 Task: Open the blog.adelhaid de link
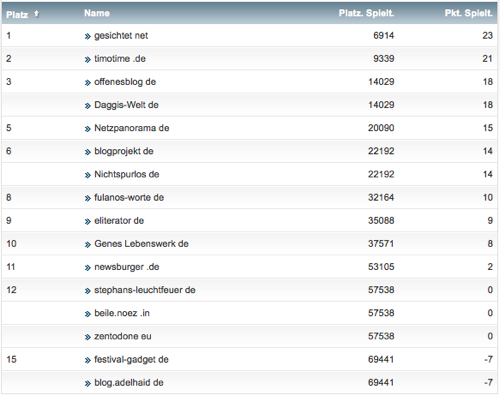coord(129,383)
